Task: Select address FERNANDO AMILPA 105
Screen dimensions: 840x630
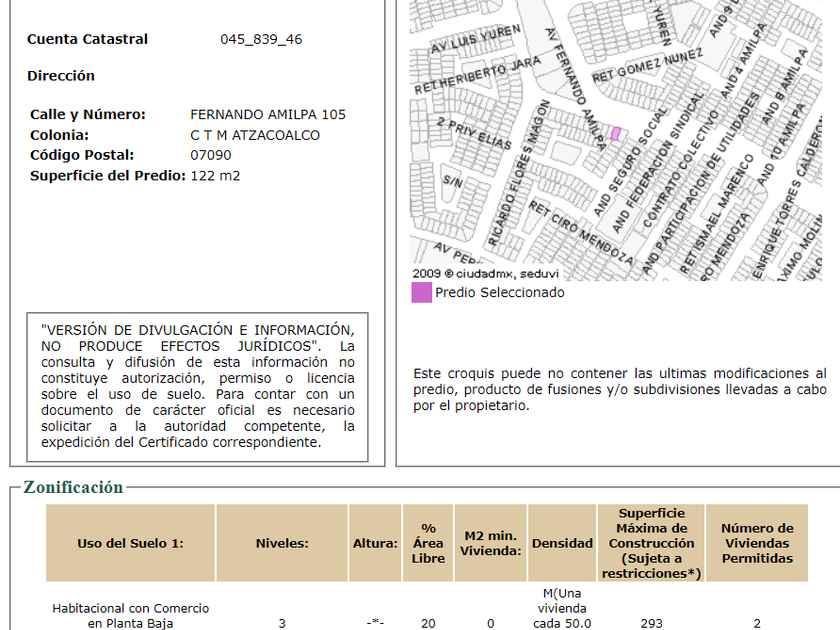Action: click(268, 115)
